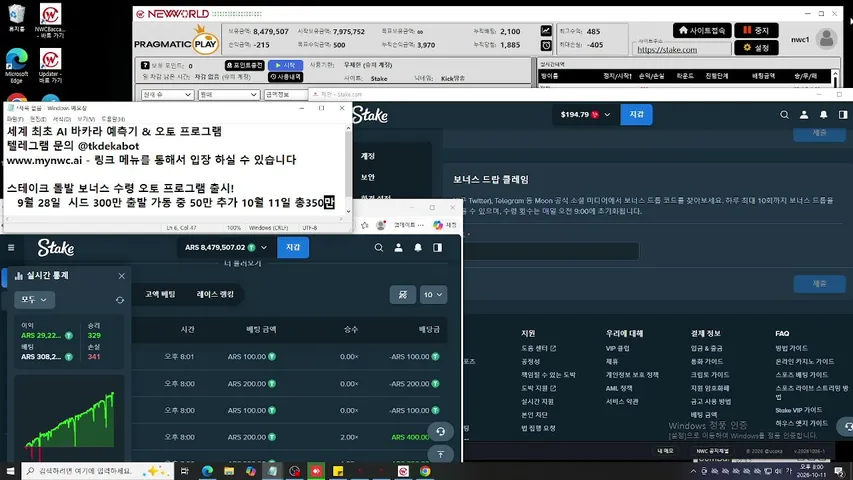Click bookmark star in the middle browser window
The image size is (853, 480).
point(364,225)
